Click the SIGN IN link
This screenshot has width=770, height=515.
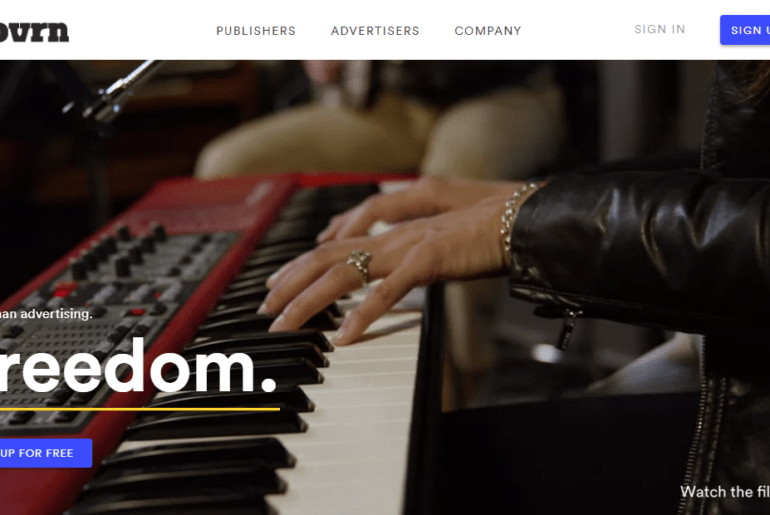click(660, 29)
